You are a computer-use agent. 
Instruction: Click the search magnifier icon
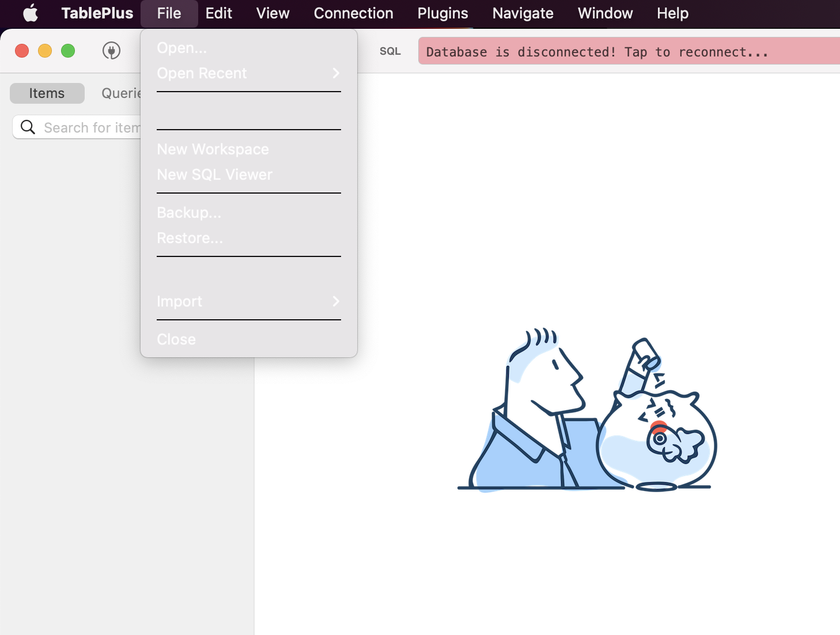point(28,127)
